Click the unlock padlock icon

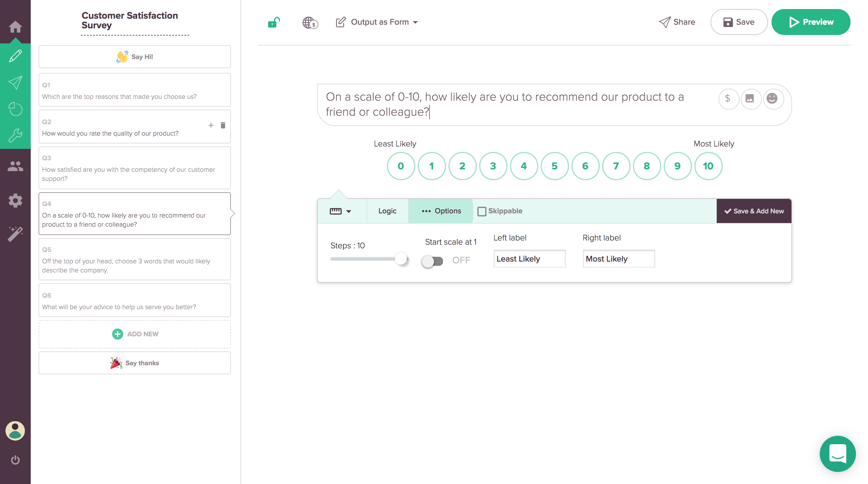pyautogui.click(x=274, y=22)
